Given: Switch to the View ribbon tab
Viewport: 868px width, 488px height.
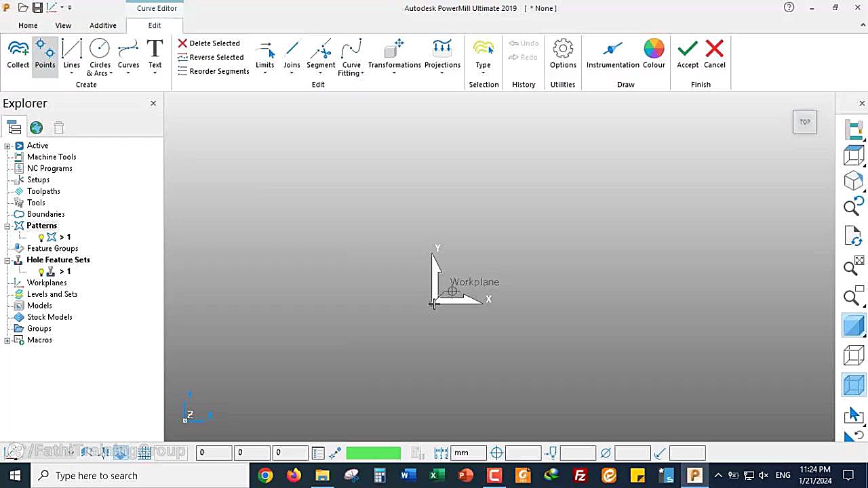Looking at the screenshot, I should [x=63, y=25].
